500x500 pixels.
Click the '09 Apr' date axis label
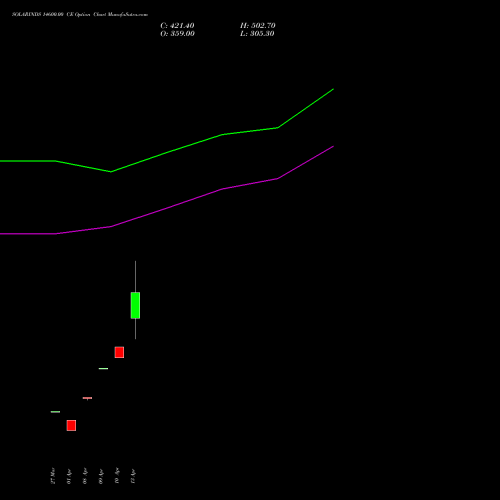tap(101, 476)
